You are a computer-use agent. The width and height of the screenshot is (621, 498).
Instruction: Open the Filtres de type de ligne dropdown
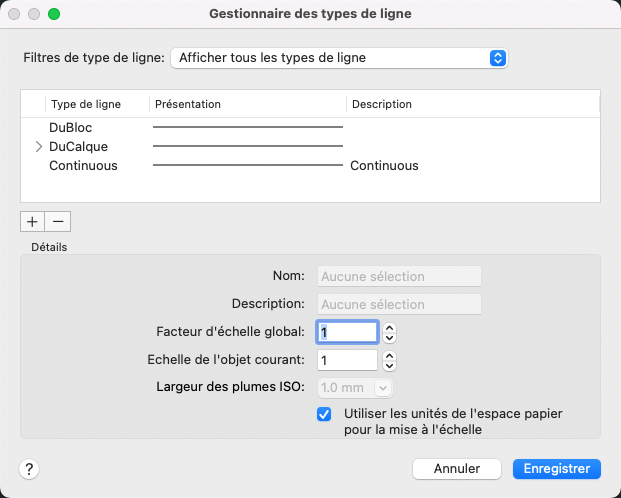(x=340, y=58)
